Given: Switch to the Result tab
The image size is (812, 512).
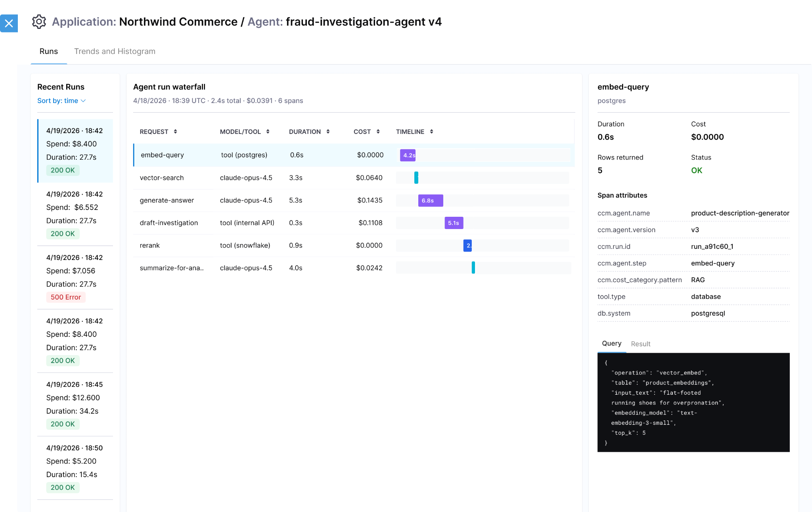Looking at the screenshot, I should click(641, 344).
